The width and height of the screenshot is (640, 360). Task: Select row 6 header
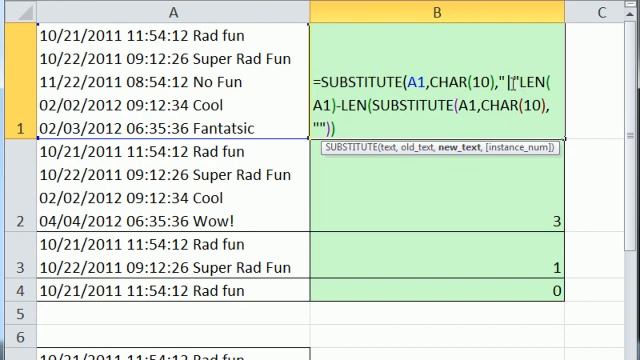20,337
